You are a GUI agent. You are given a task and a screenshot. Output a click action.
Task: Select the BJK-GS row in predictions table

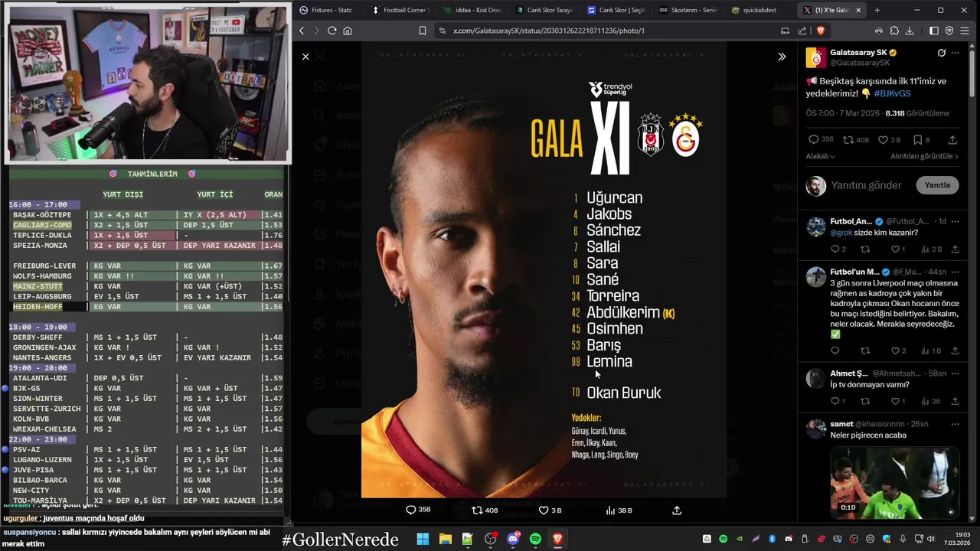(147, 388)
